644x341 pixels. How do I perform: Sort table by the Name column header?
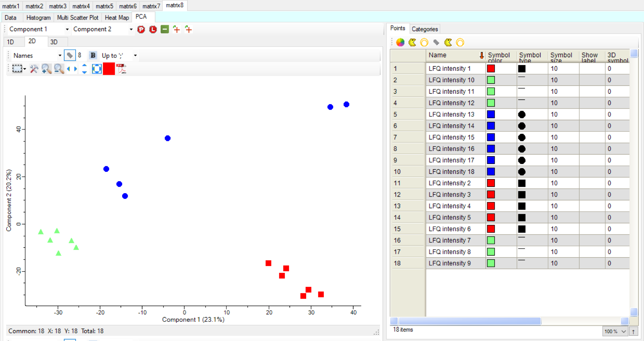[x=452, y=55]
